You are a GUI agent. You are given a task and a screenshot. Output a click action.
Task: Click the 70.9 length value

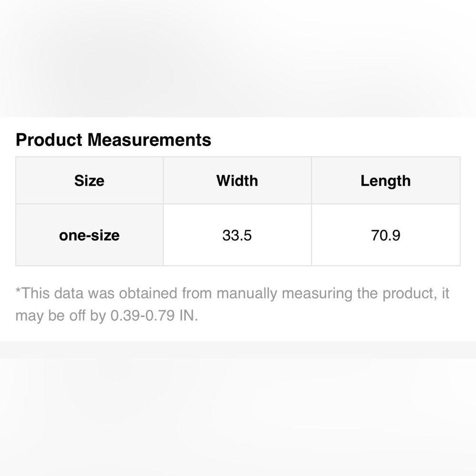click(386, 235)
